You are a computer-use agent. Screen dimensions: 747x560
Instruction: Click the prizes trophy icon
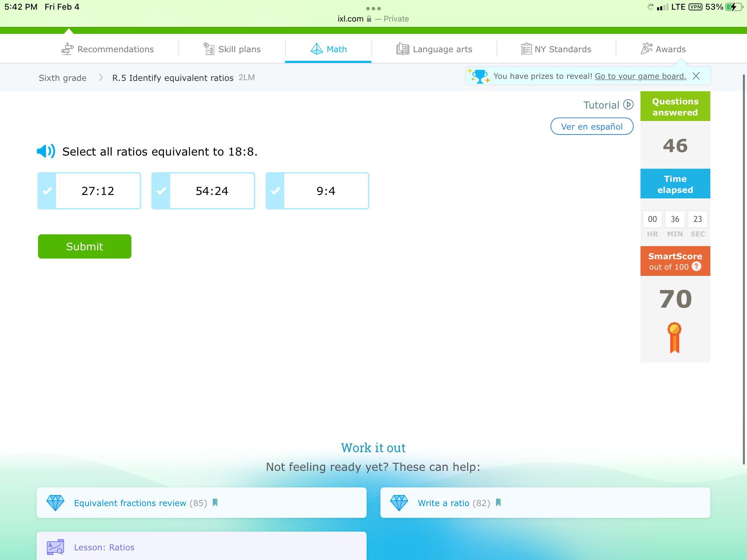coord(479,76)
